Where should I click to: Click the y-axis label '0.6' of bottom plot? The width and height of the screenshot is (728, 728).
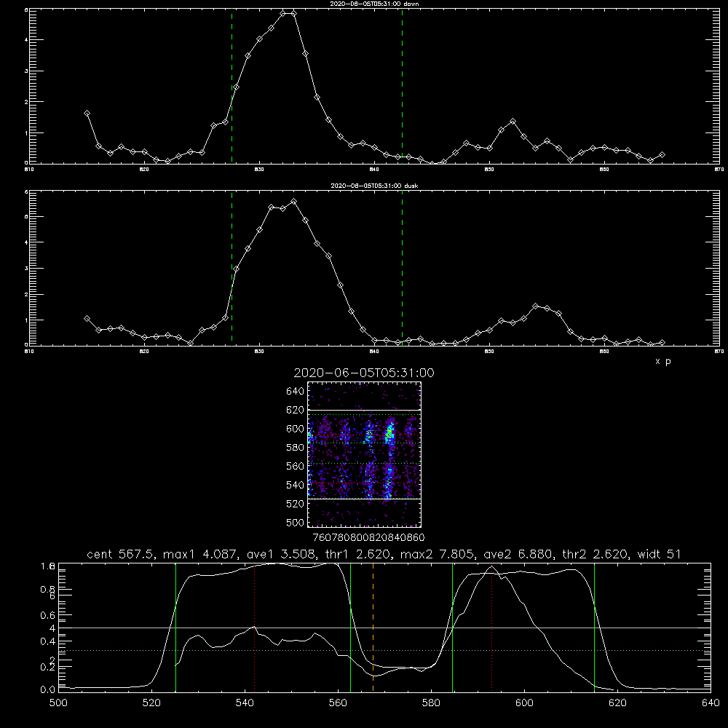click(48, 615)
